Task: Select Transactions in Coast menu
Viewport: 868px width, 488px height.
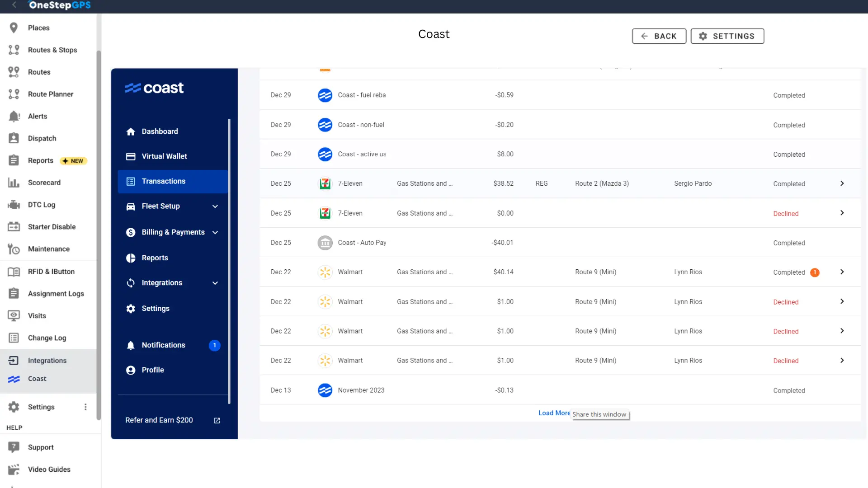Action: (173, 181)
